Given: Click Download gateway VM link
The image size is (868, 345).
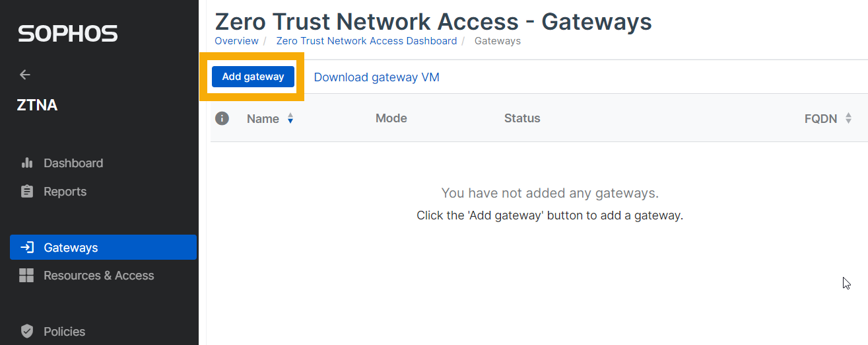Looking at the screenshot, I should tap(376, 77).
